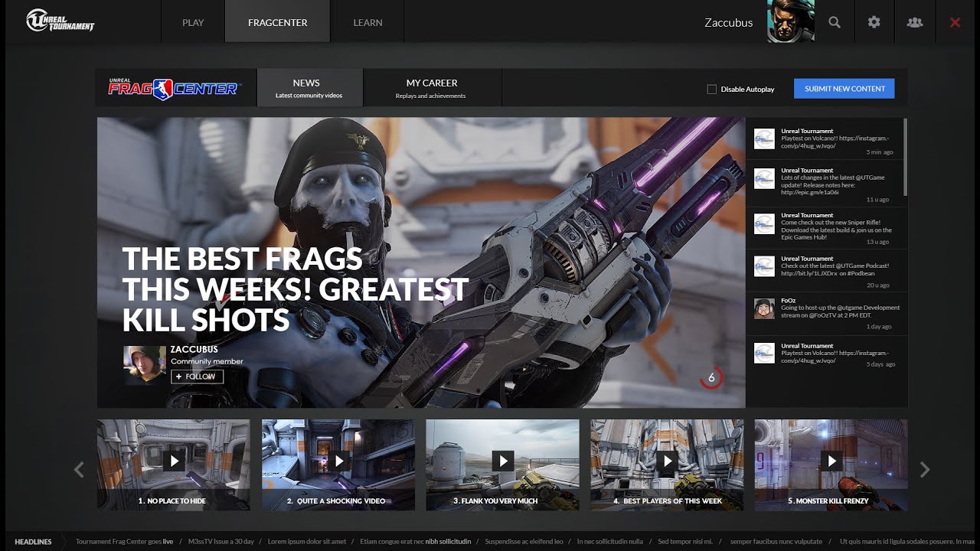Click avatar of UTGame Podcast feed post
Screen dimensions: 980x551
pyautogui.click(x=764, y=266)
